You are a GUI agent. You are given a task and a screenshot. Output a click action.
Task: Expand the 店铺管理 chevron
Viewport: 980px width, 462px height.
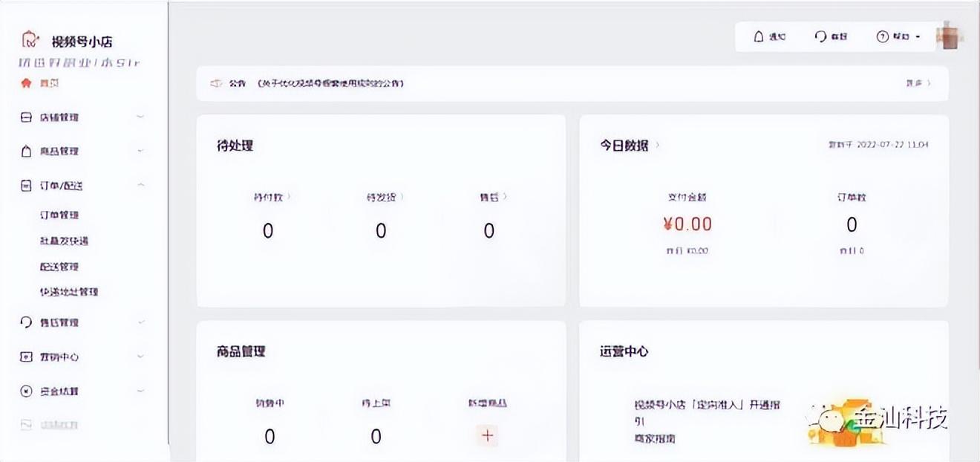141,117
